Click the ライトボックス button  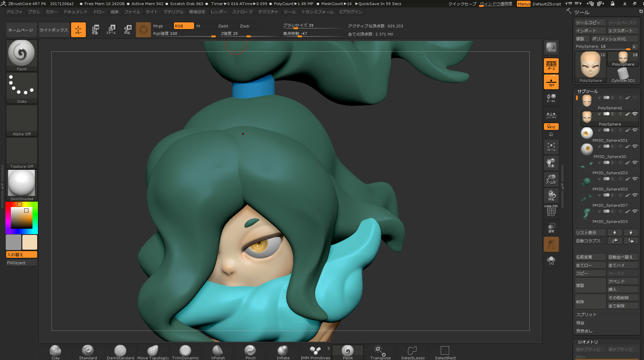[x=54, y=30]
